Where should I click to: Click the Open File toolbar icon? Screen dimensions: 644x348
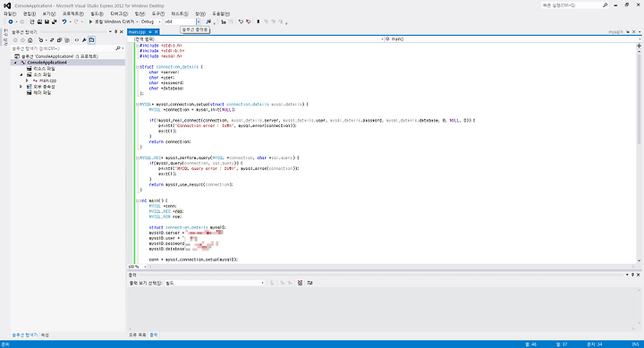39,21
